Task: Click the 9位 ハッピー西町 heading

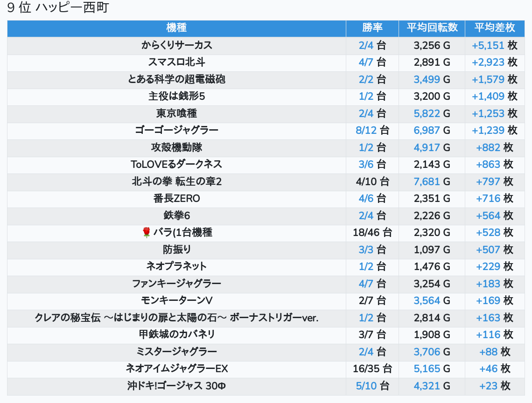Action: [58, 8]
